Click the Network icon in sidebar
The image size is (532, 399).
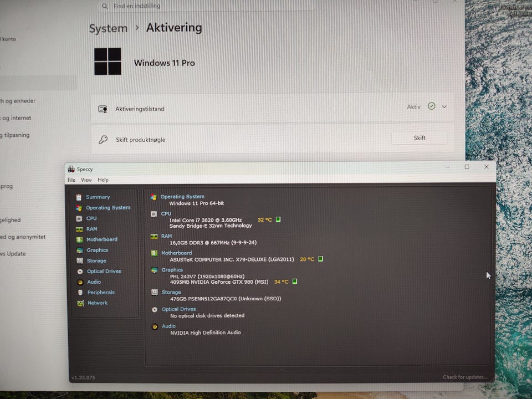(80, 303)
